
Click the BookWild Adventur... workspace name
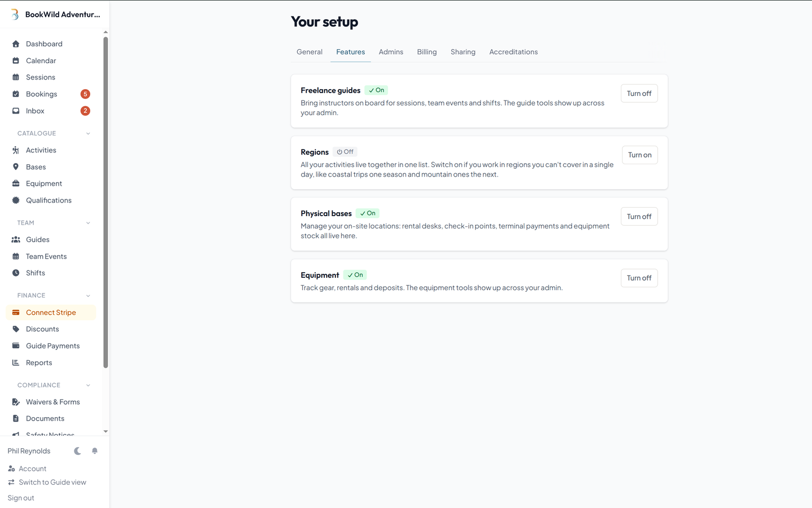[x=63, y=15]
